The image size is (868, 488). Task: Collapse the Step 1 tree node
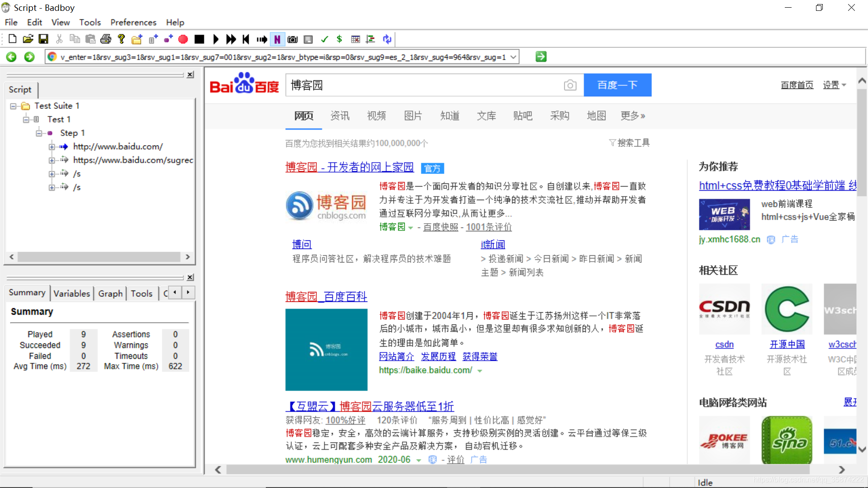point(39,133)
